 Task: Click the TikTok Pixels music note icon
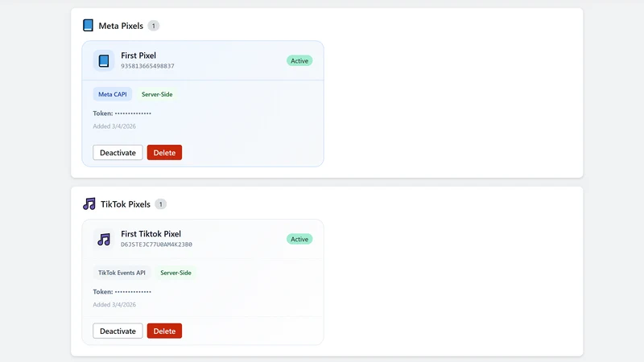[x=89, y=204]
